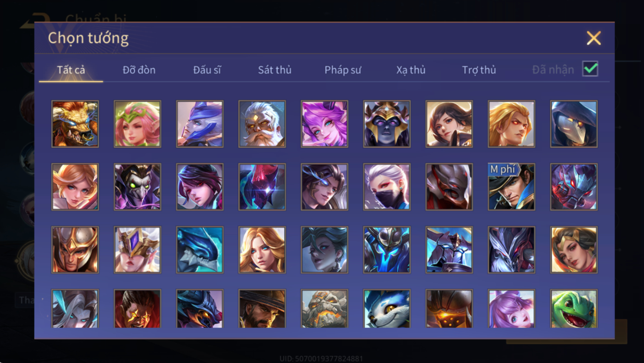This screenshot has height=363, width=644.
Task: Select the orange boar beast hero portrait
Action: pos(75,124)
